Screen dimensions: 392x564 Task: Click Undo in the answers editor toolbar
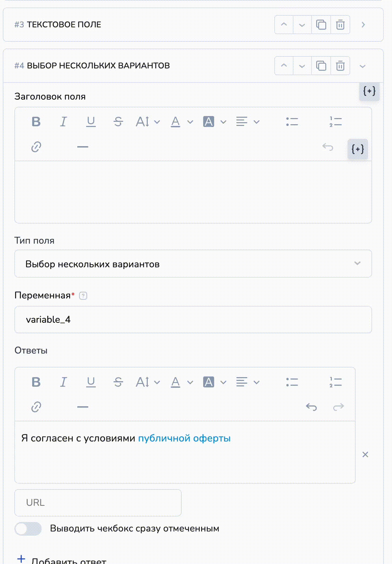tap(311, 407)
